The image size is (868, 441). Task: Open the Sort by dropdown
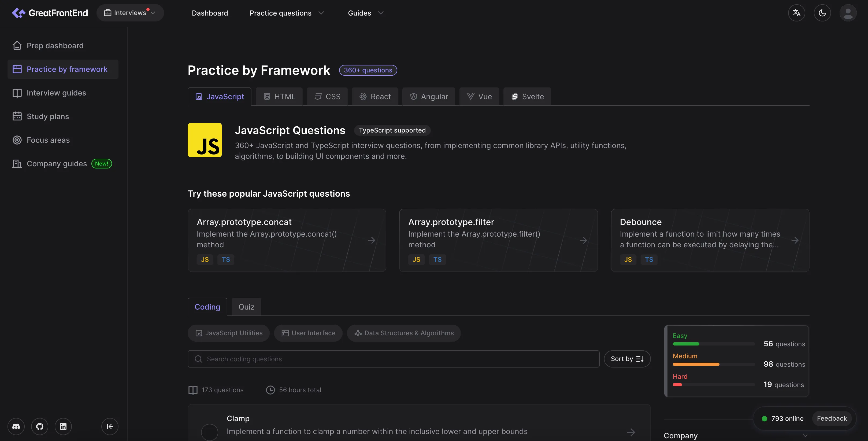[627, 359]
